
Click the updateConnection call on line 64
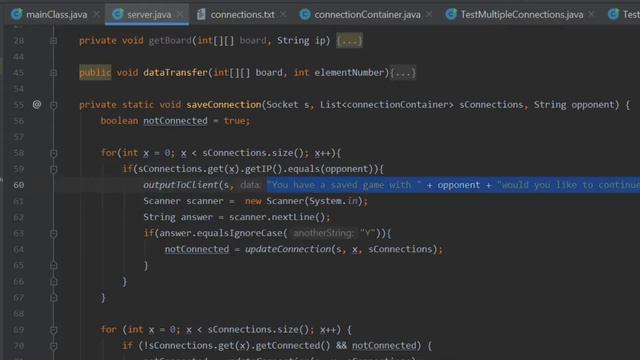pos(288,249)
